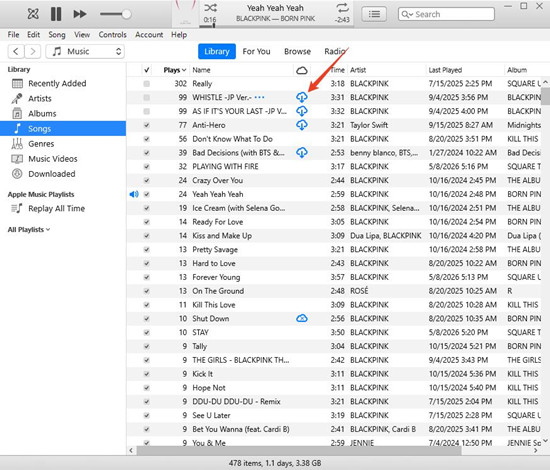Open Albums in the sidebar
The height and width of the screenshot is (470, 550).
pyautogui.click(x=63, y=114)
